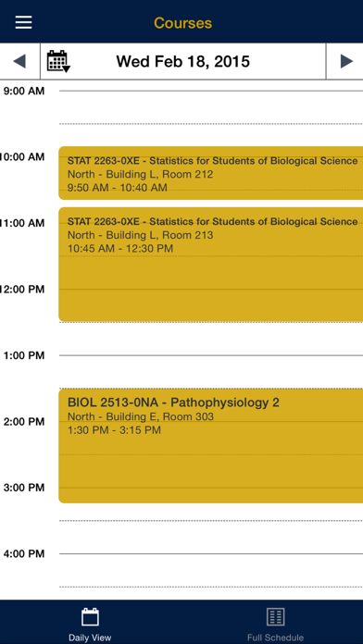Click North - Building E, Room 303 location
This screenshot has height=644, width=363.
coord(141,416)
